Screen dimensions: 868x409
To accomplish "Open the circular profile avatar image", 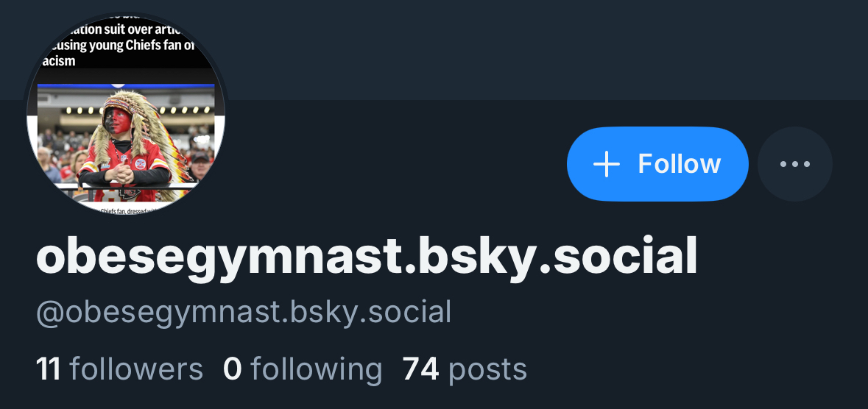I will (126, 112).
